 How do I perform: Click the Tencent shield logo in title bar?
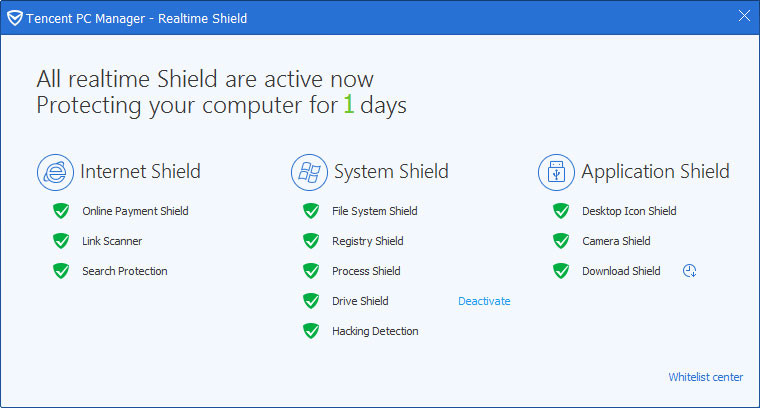[15, 17]
